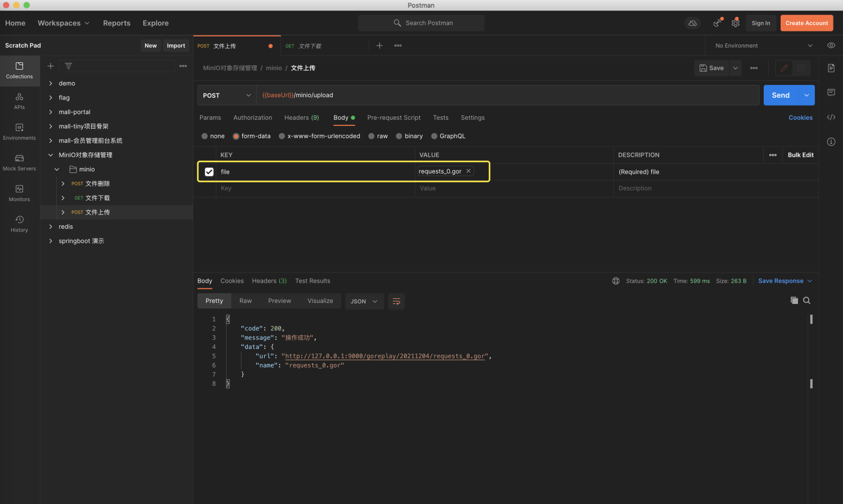The image size is (843, 504).
Task: Click the pencil edit icon near Save
Action: [x=784, y=68]
